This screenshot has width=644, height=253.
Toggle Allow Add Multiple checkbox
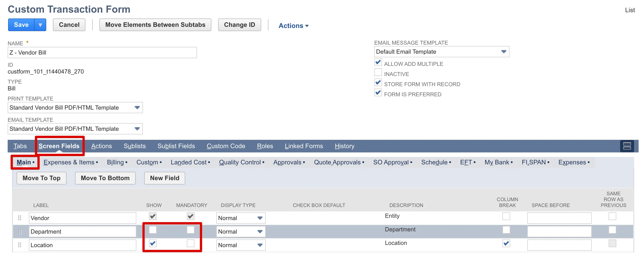tap(378, 62)
